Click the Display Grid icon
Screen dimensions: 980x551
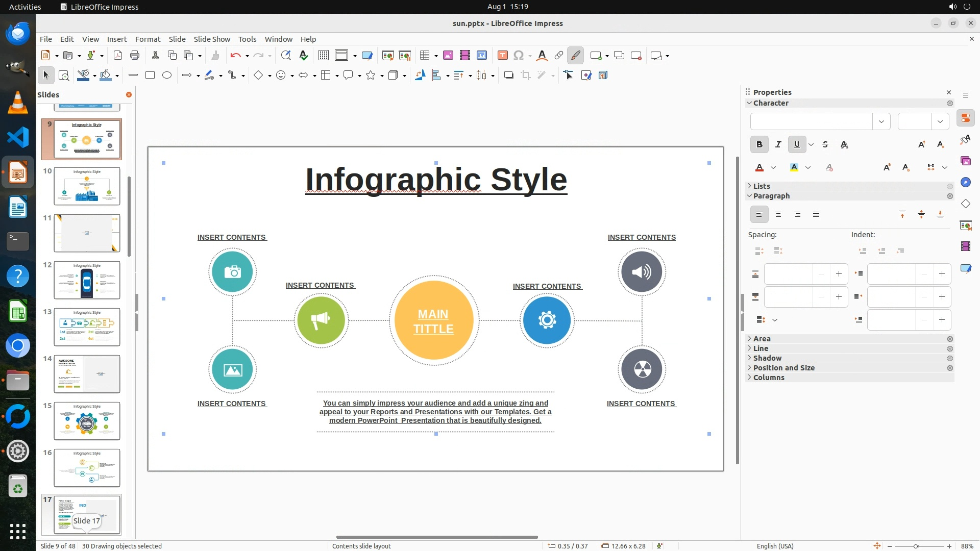coord(323,56)
